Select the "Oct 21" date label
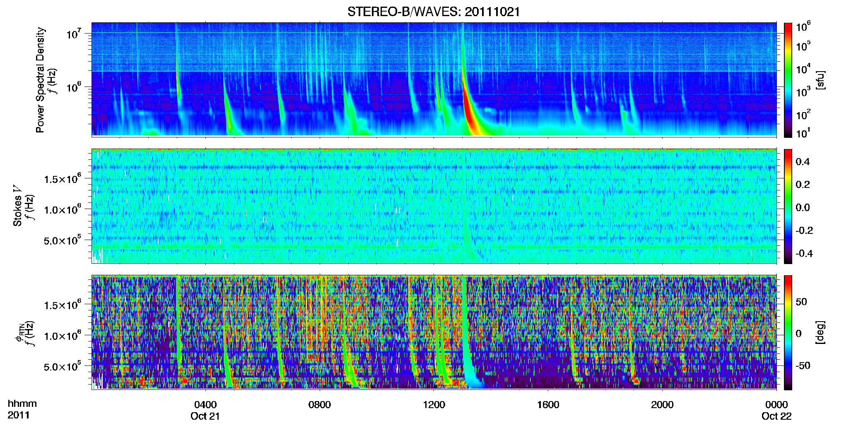 pyautogui.click(x=205, y=416)
